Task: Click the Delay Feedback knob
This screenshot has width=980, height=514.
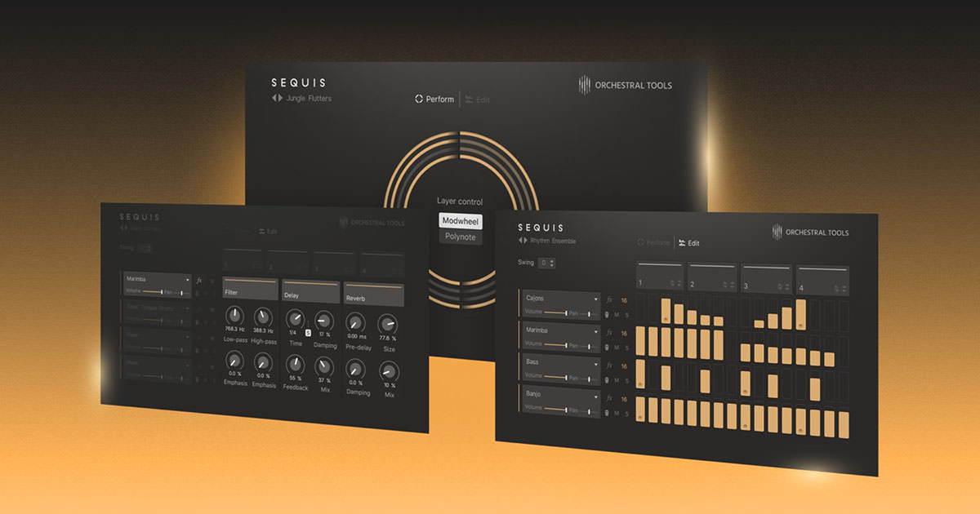Action: tap(295, 364)
